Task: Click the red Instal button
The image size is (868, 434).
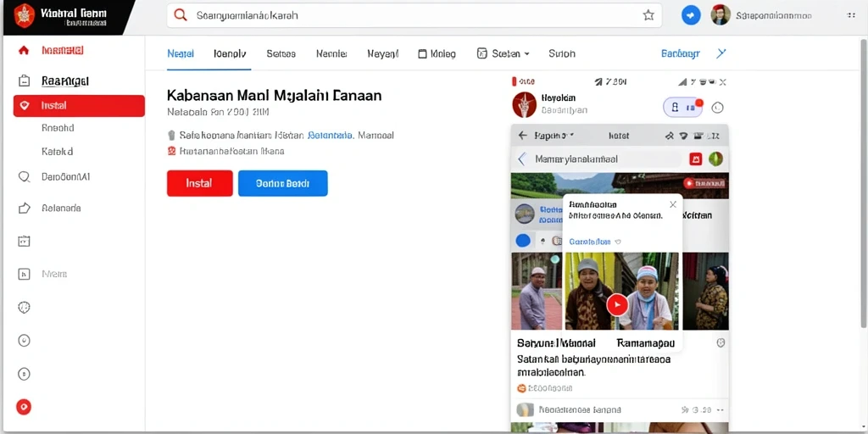Action: pyautogui.click(x=200, y=183)
